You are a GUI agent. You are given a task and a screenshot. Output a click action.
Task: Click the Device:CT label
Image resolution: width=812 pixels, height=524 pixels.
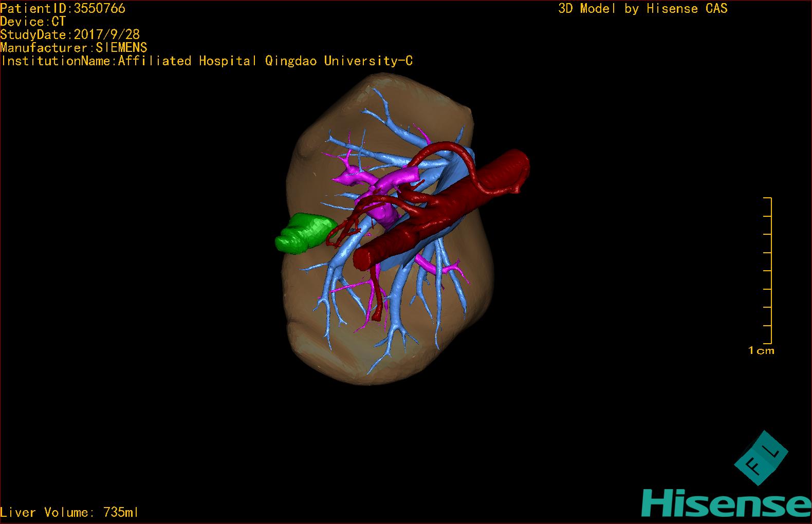(x=33, y=22)
